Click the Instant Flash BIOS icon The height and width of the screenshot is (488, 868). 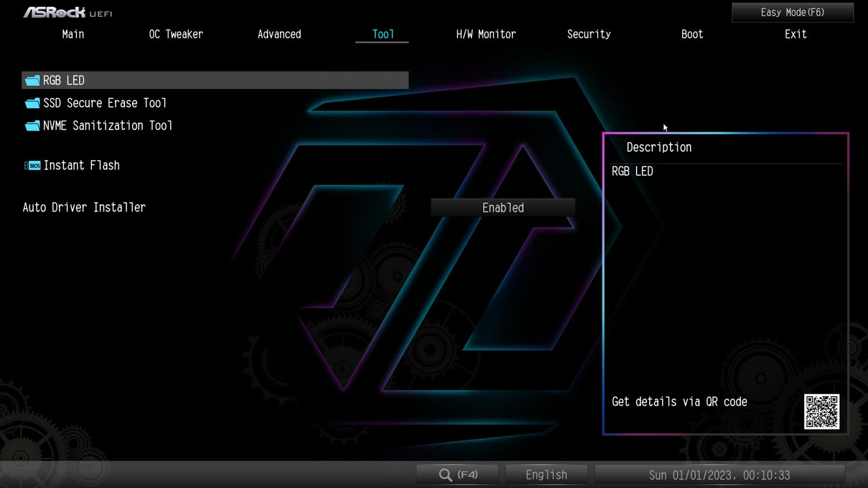coord(32,165)
